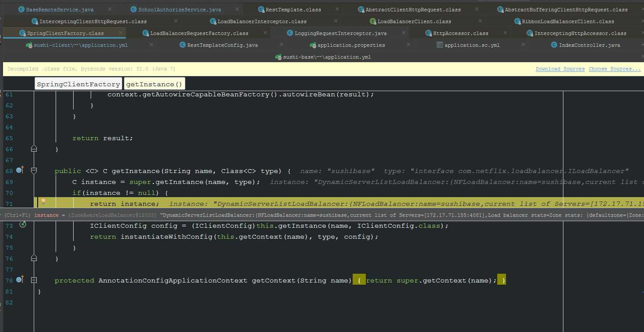The image size is (644, 332).
Task: Click 'AnnotationConfigApplicationContext' on line 78
Action: pyautogui.click(x=173, y=280)
